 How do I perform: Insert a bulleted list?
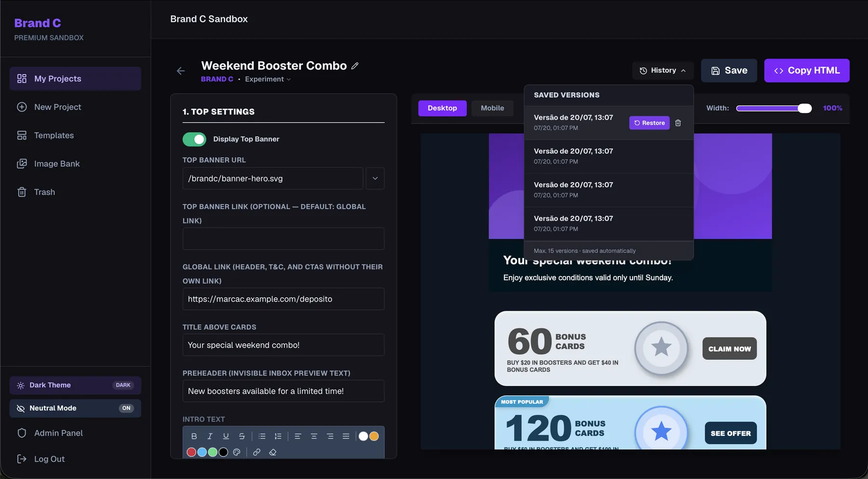tap(262, 436)
